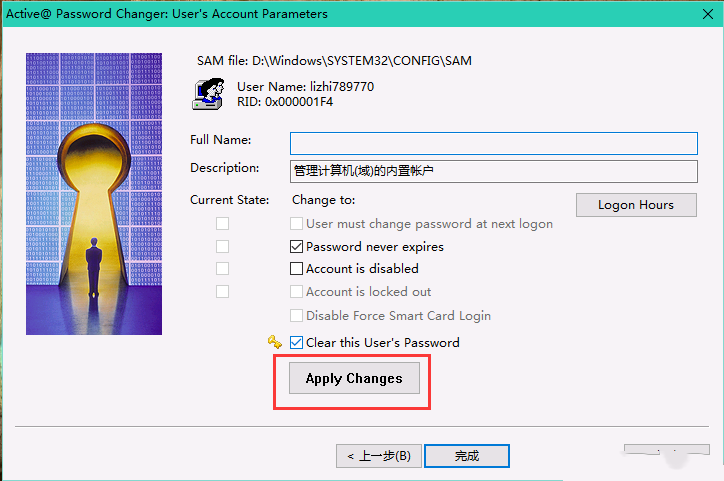Click into the Full Name field
The image size is (724, 481).
pyautogui.click(x=494, y=143)
